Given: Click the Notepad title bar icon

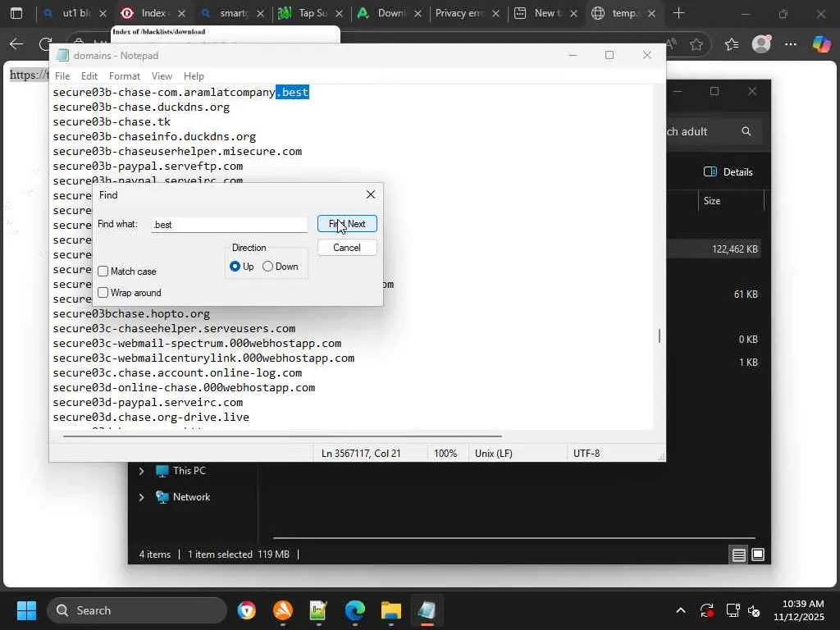Looking at the screenshot, I should point(62,55).
